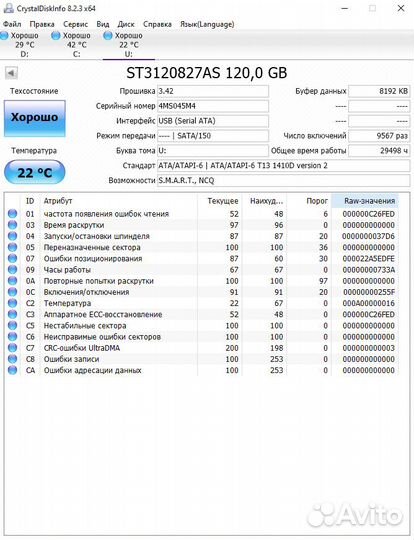Click the Интерфейс field USB (Serial ATA)
The width and height of the screenshot is (414, 540).
coord(213,121)
